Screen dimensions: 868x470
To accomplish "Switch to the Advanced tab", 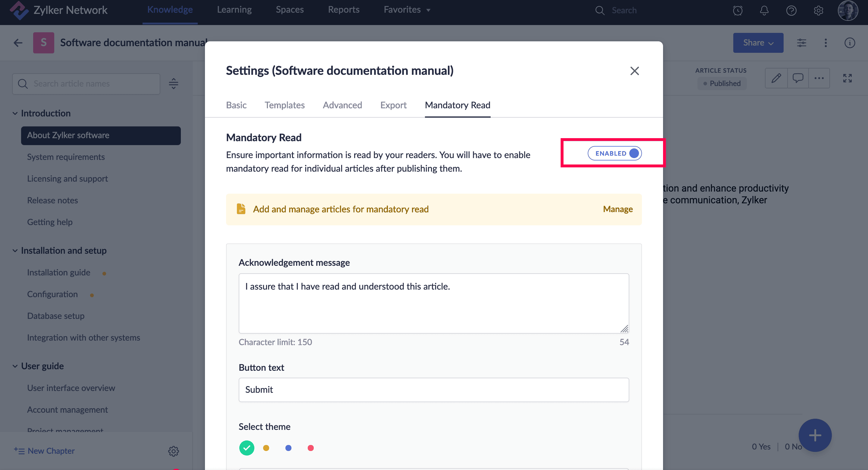I will click(x=342, y=105).
